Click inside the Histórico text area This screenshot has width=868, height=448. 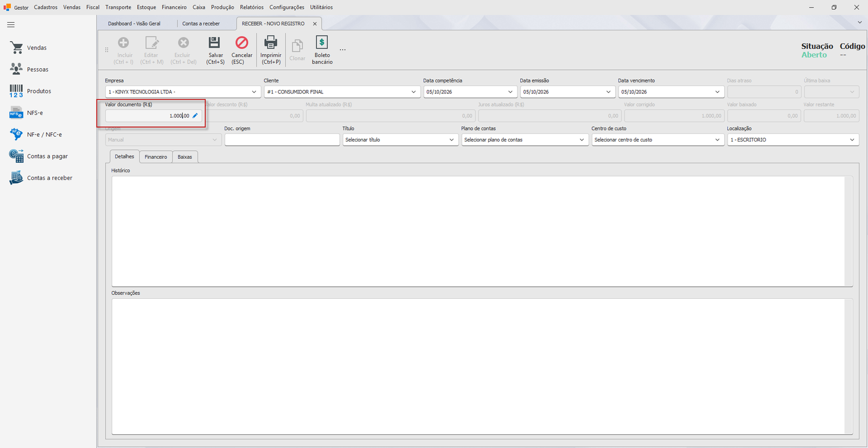click(x=482, y=231)
